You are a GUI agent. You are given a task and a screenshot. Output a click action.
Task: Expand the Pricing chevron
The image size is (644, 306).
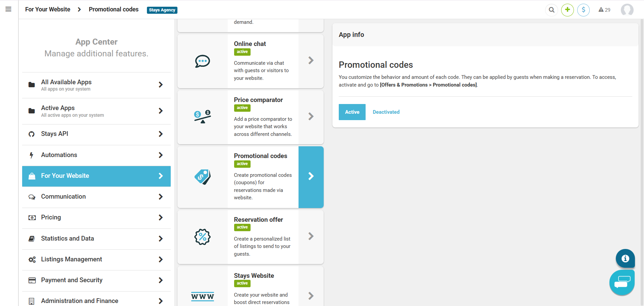pos(161,217)
